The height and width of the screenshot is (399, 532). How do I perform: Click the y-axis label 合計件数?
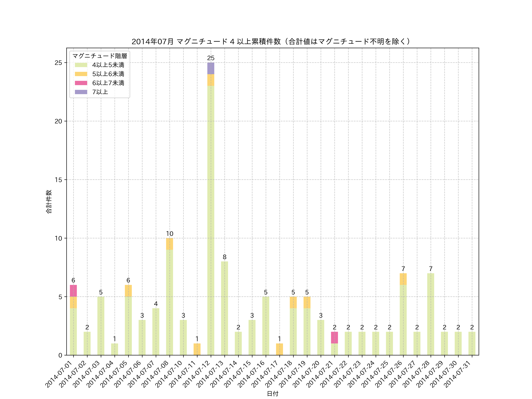tap(49, 202)
